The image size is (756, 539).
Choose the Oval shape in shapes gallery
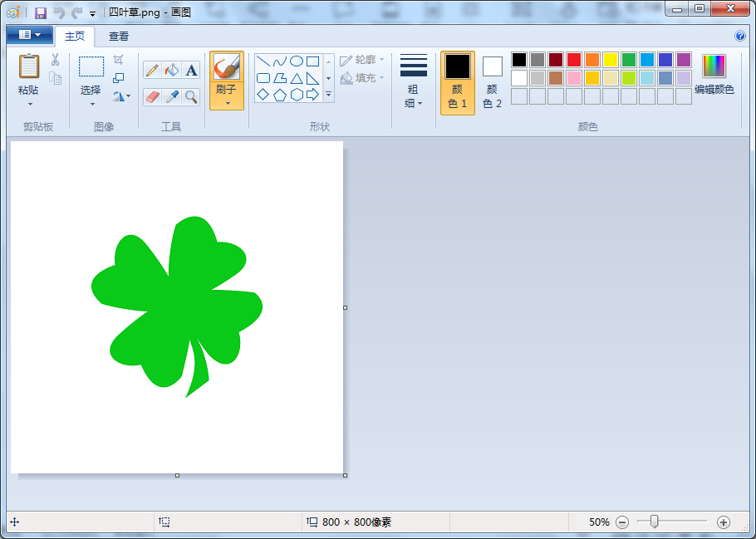(x=297, y=61)
